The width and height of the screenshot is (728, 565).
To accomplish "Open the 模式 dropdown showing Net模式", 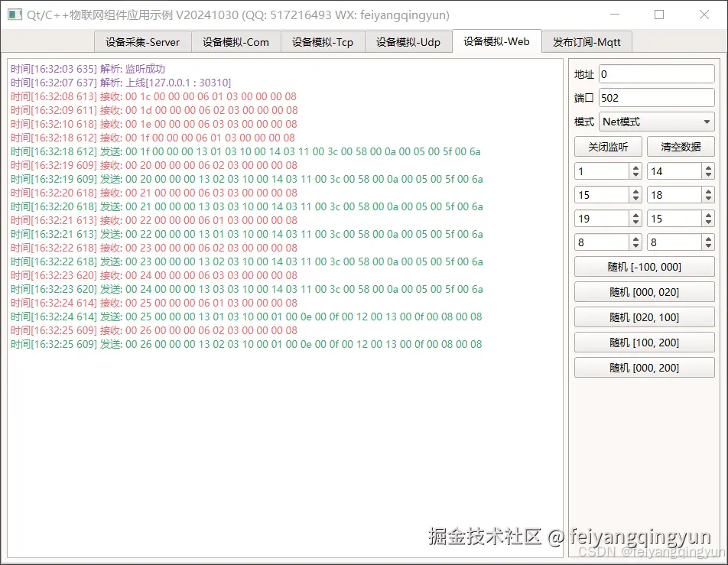I will [656, 122].
